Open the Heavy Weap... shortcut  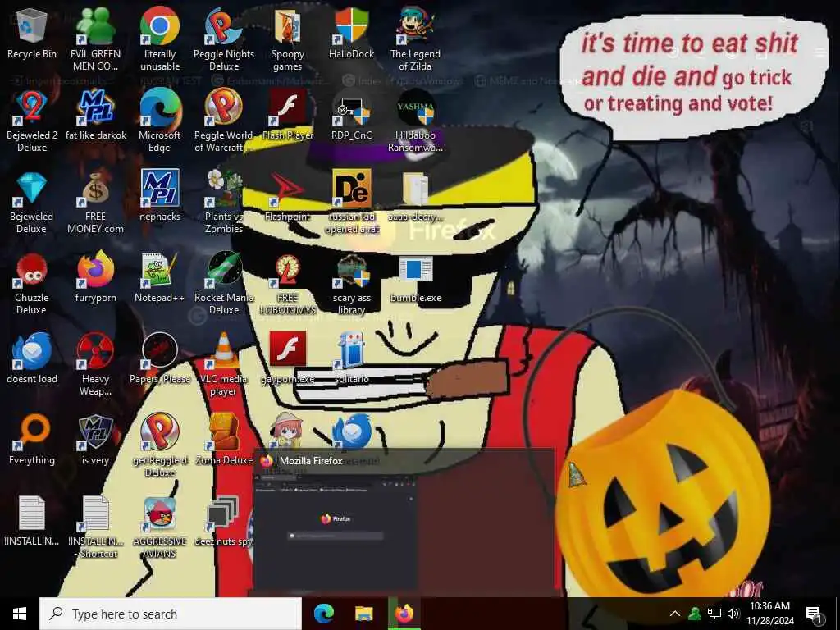(x=95, y=364)
